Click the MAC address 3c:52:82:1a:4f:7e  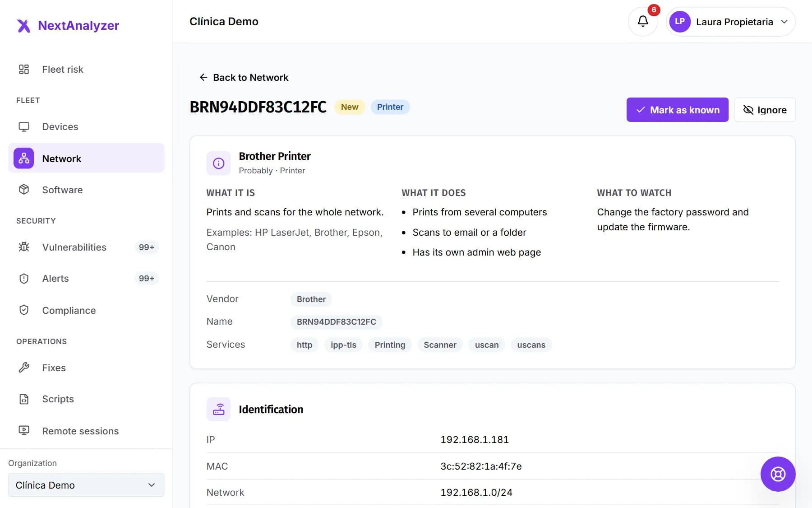[x=481, y=466]
